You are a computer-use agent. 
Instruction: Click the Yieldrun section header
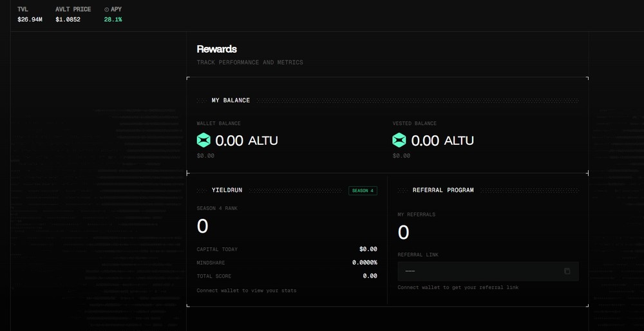[227, 190]
